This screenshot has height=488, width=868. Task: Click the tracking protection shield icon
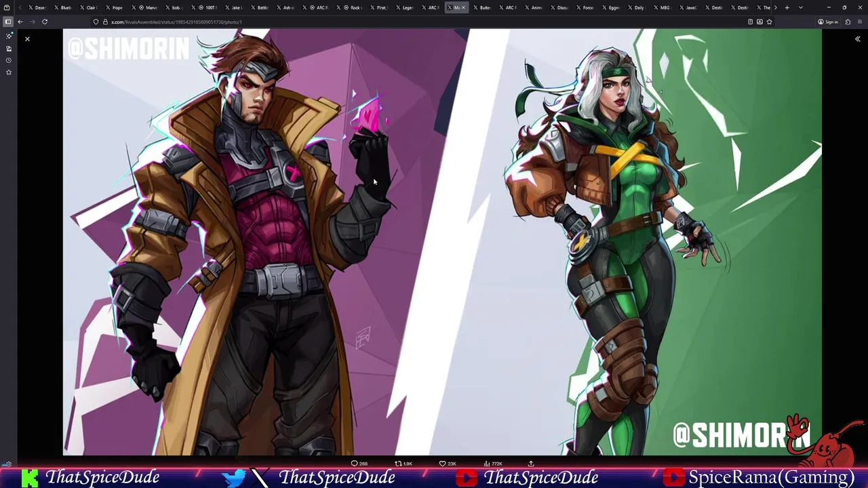pyautogui.click(x=96, y=22)
